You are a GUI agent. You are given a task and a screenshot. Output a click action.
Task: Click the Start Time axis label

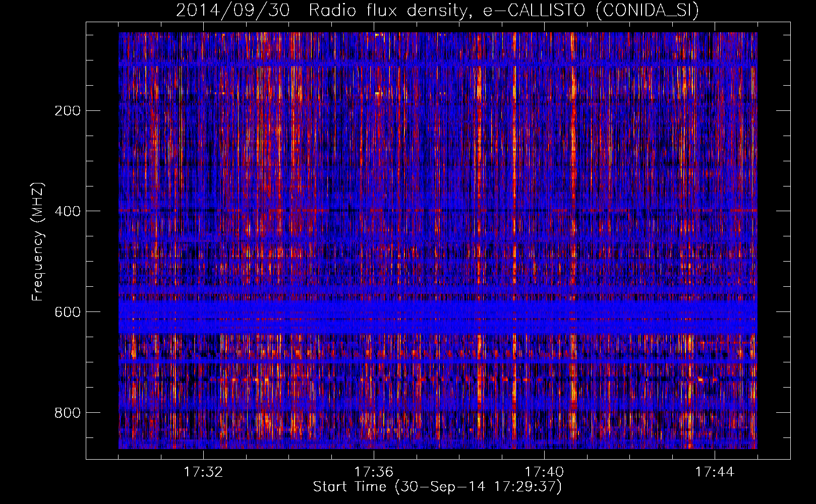pyautogui.click(x=437, y=487)
